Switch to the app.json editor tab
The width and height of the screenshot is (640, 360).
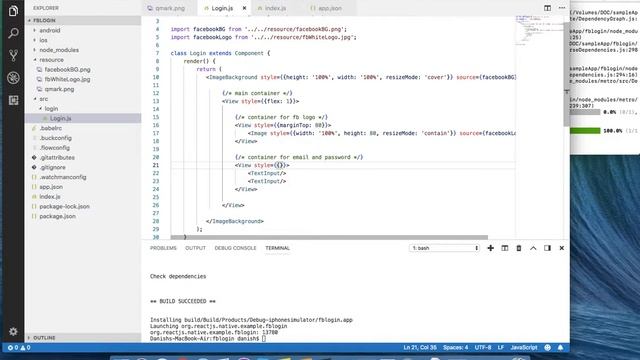tap(329, 8)
